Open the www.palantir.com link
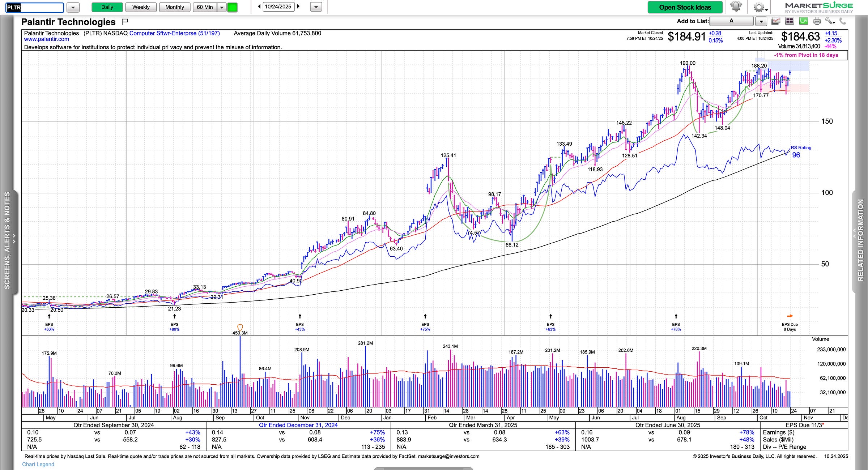868x470 pixels. [46, 39]
